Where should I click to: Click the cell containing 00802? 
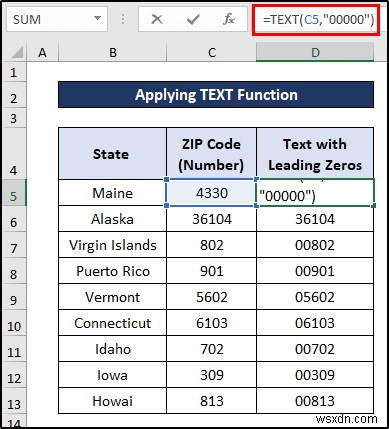click(315, 245)
